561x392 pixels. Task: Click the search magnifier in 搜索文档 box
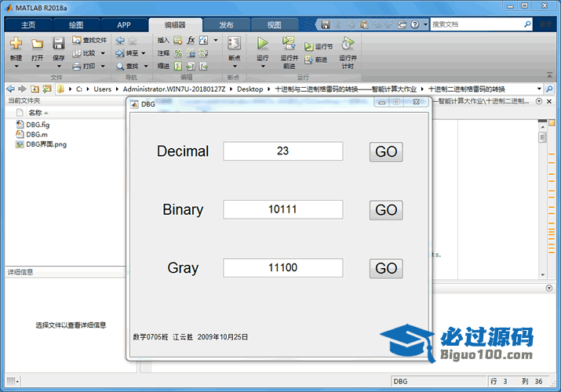point(527,24)
